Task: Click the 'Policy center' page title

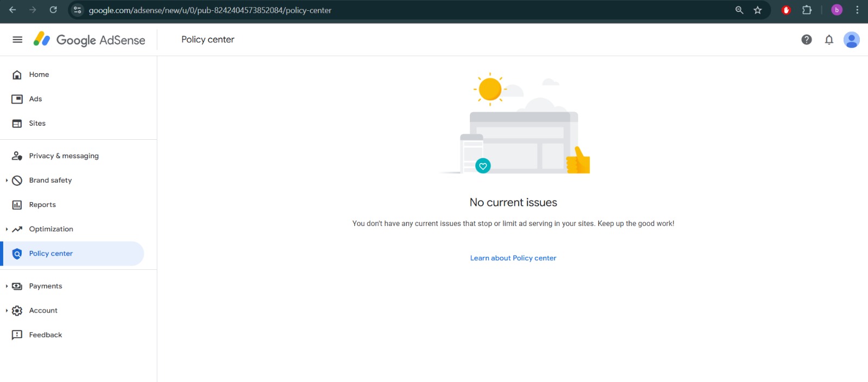Action: (208, 40)
